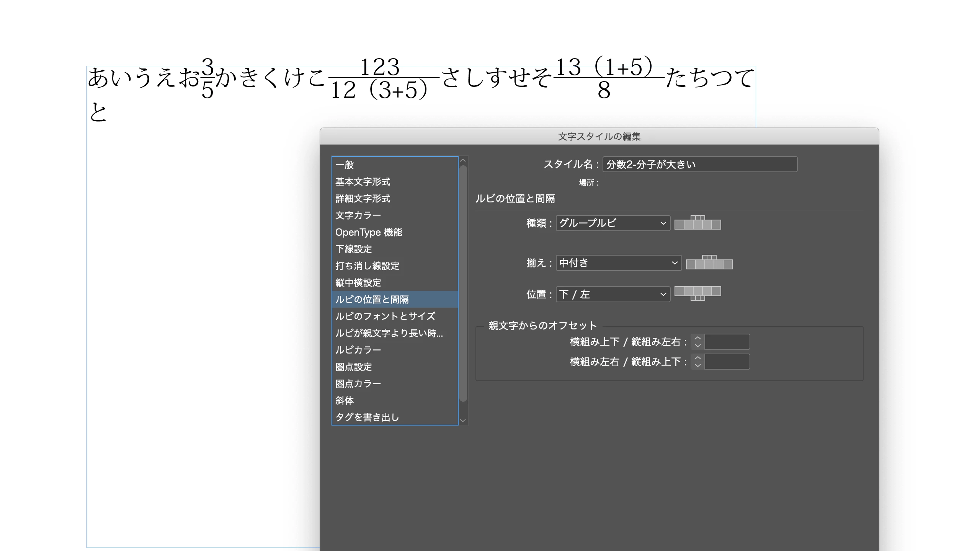Image resolution: width=980 pixels, height=551 pixels.
Task: Click 横組み上下 / 縦組み左右 offset field
Action: (x=727, y=342)
